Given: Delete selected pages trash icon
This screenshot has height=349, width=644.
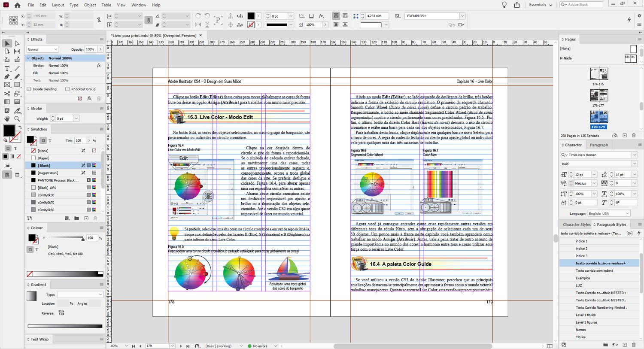Looking at the screenshot, I should coord(634,136).
